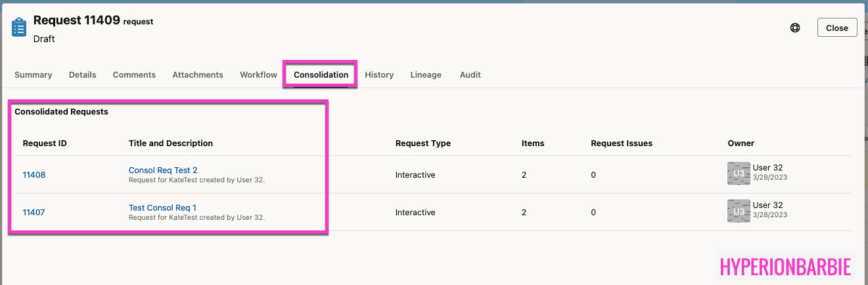
Task: Open request ID 11408 link
Action: coord(34,175)
